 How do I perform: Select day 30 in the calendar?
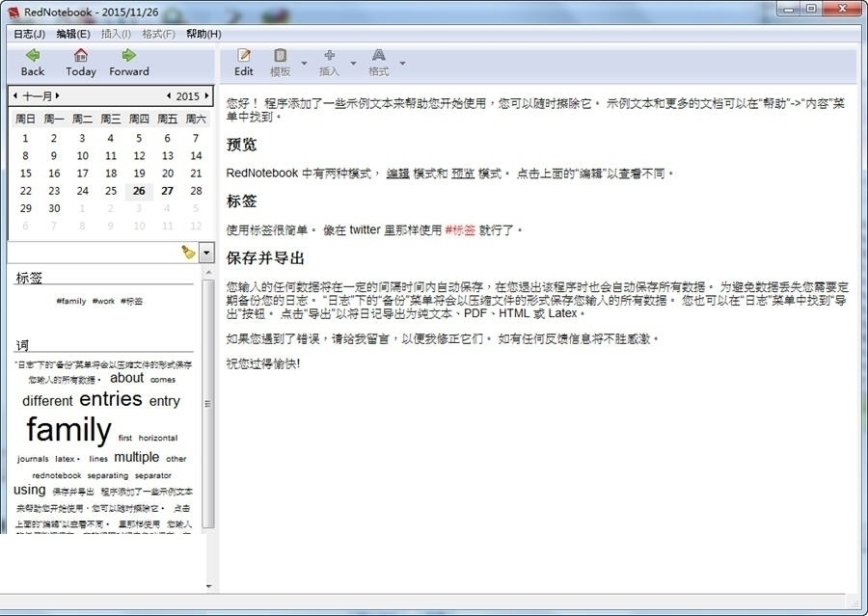pos(54,208)
